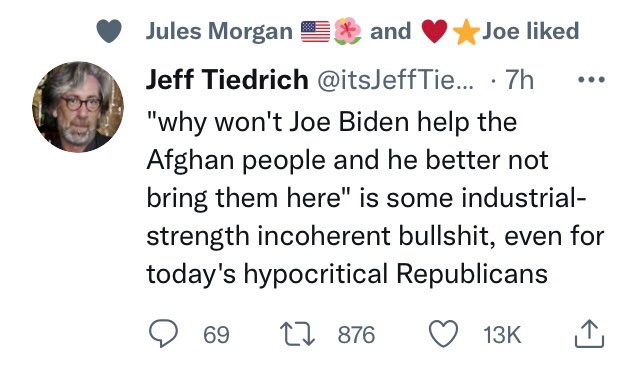Viewport: 640px width, 371px height.
Task: Open the tweet by clicking its body text
Action: tap(375, 198)
